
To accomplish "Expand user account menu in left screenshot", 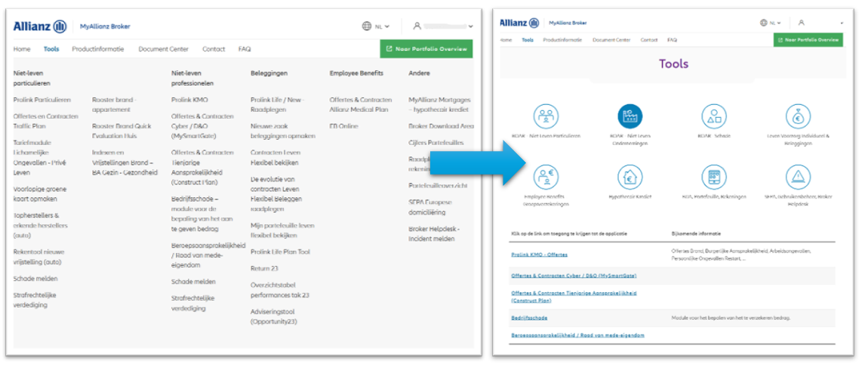I will point(443,26).
